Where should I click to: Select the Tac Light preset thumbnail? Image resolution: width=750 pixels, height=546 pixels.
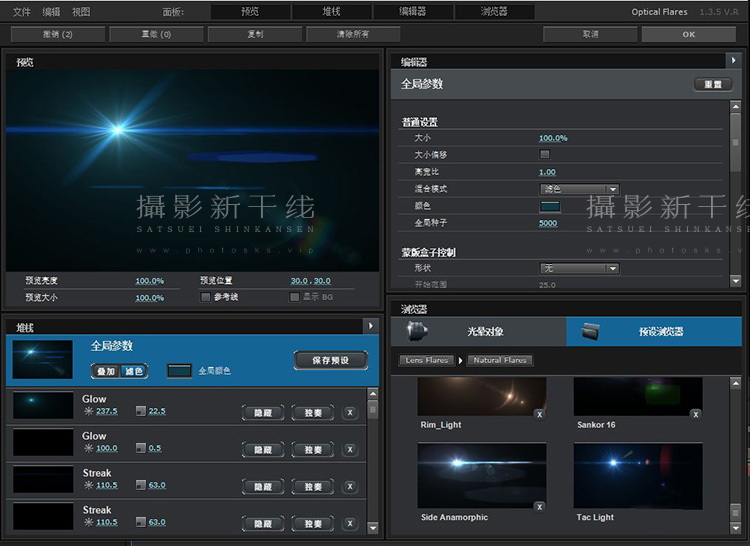click(x=638, y=476)
